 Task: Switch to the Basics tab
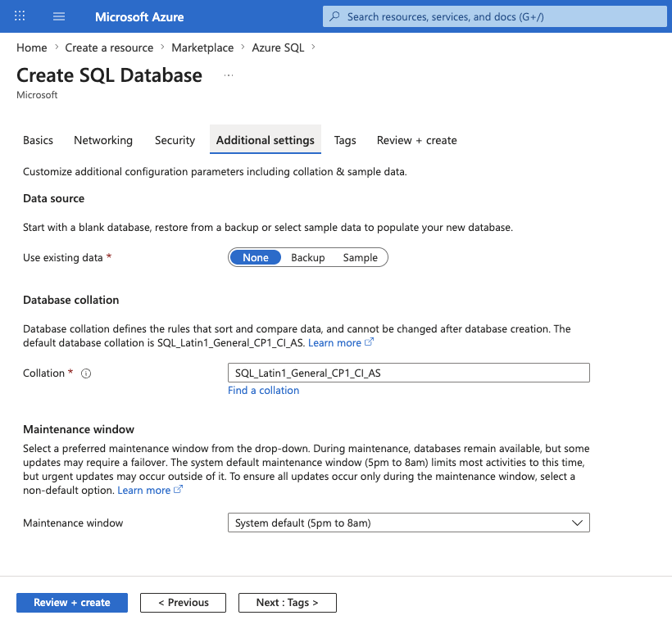39,140
